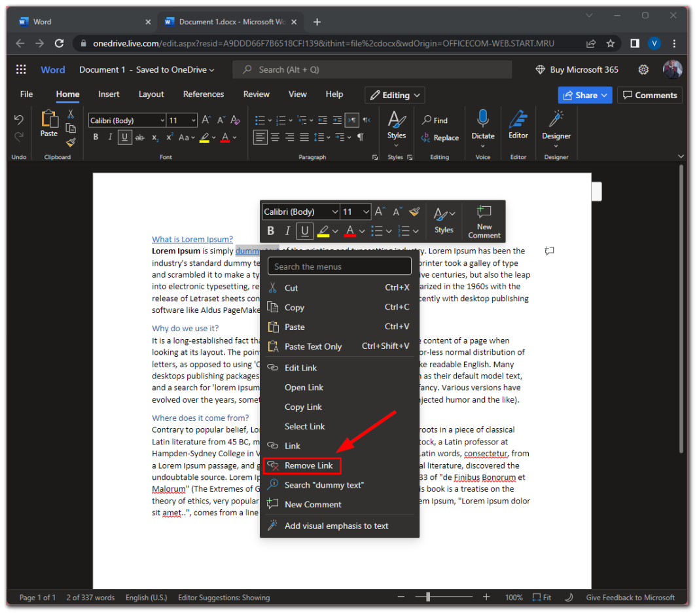The image size is (699, 616).
Task: Activate the Dictate microphone tool
Action: click(x=483, y=128)
